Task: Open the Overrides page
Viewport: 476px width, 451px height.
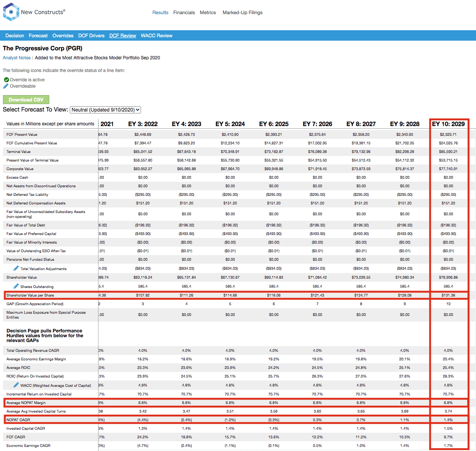Action: [x=63, y=35]
